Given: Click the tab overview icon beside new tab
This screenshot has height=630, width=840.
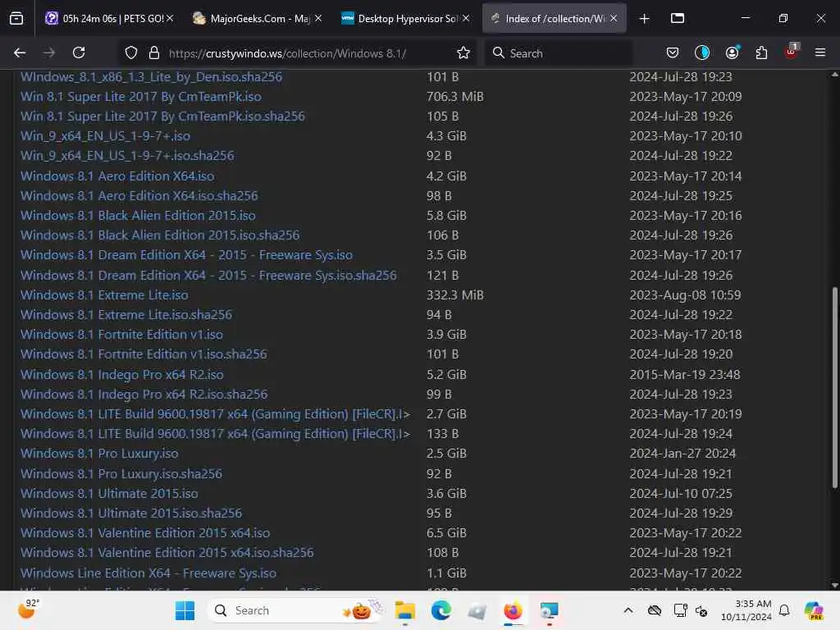Looking at the screenshot, I should [678, 19].
